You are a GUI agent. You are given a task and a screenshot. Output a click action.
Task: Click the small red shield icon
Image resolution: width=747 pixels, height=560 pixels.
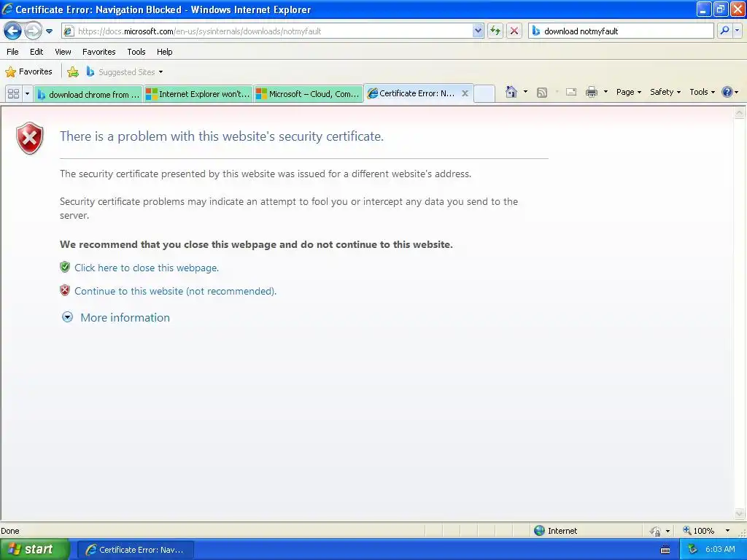coord(65,290)
